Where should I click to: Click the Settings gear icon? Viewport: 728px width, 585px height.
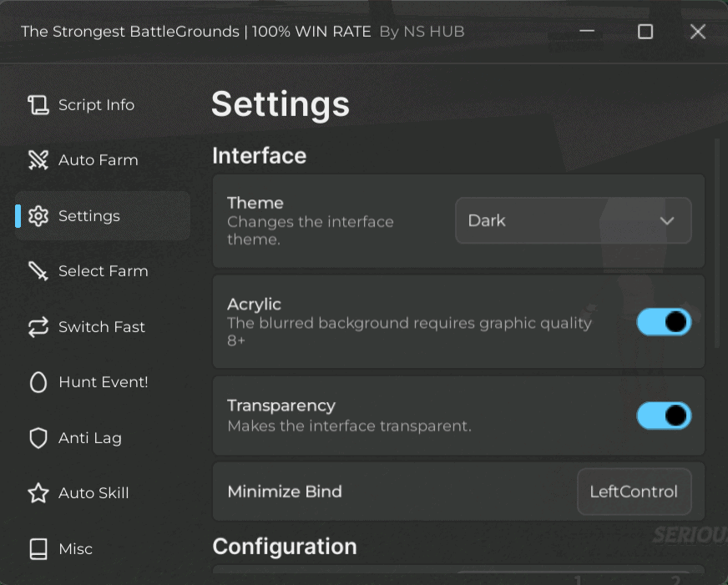tap(38, 215)
